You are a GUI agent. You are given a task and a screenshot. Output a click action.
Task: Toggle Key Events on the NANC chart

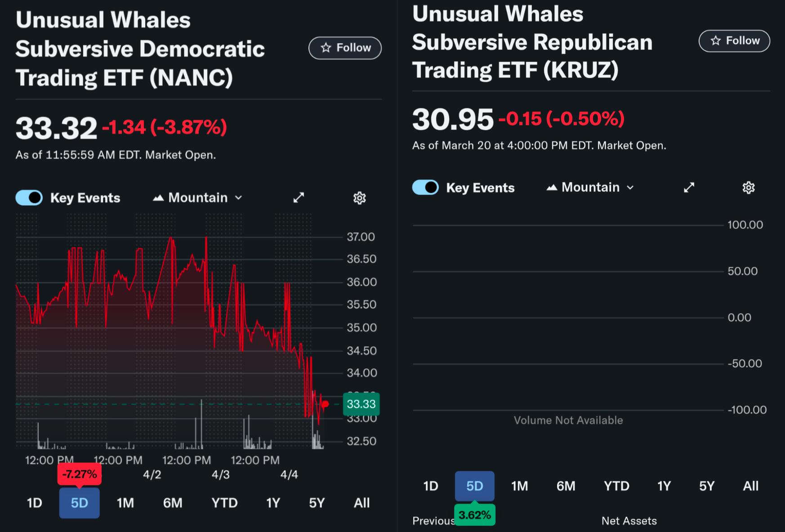point(29,198)
